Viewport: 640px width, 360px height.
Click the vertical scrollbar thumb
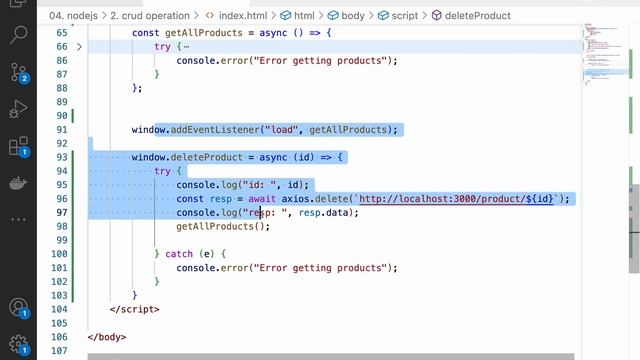point(634,229)
